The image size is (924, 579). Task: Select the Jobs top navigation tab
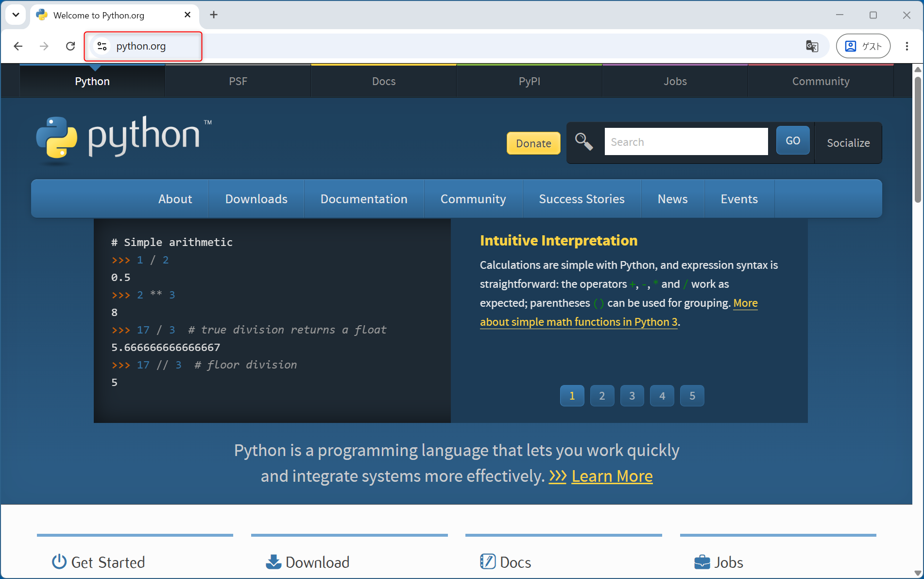[x=675, y=81]
